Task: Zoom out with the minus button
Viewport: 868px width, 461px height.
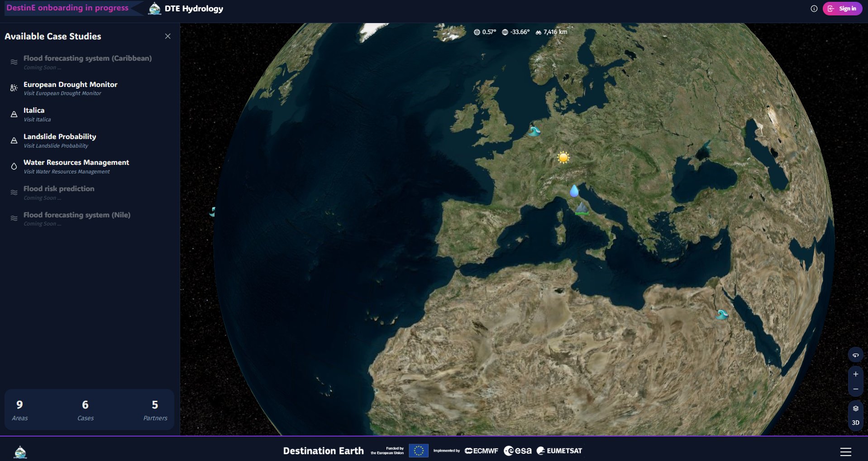Action: (855, 389)
